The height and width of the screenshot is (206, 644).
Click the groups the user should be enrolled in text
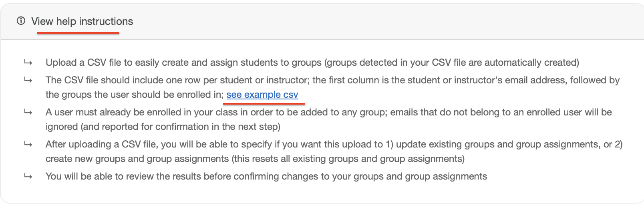pyautogui.click(x=135, y=95)
